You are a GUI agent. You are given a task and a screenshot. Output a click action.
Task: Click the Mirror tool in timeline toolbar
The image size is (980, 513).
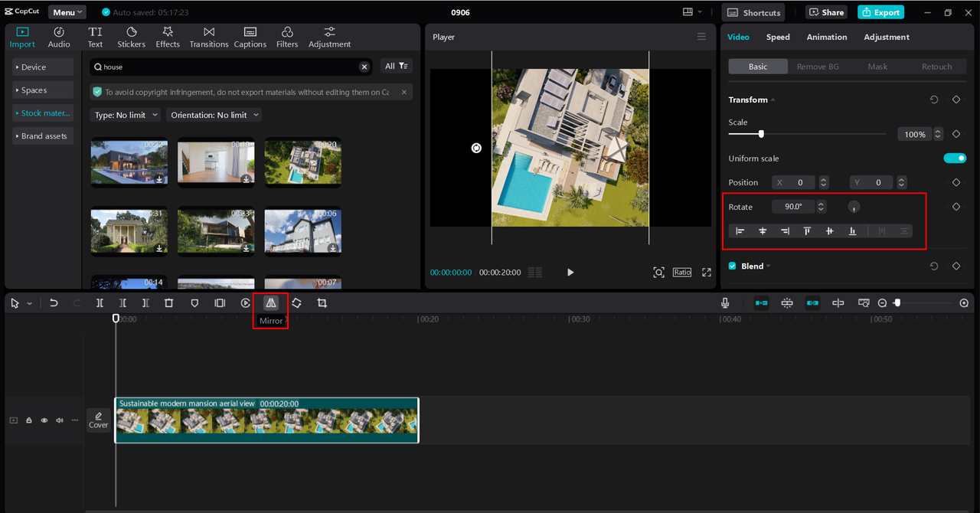click(271, 303)
